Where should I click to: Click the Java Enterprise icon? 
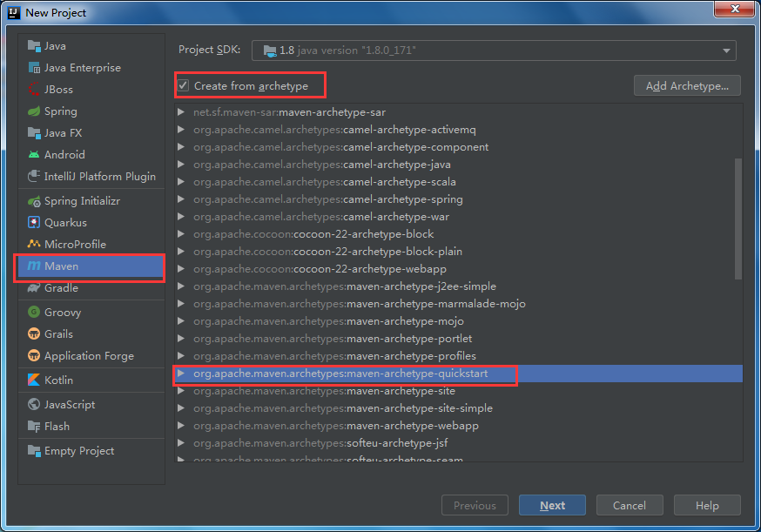(x=34, y=68)
